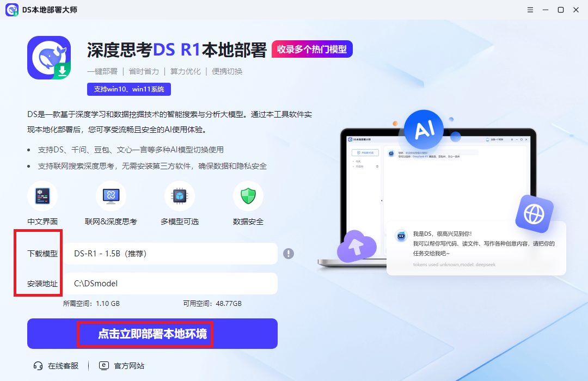588x381 pixels.
Task: Click the 安装地址 label
Action: [42, 284]
